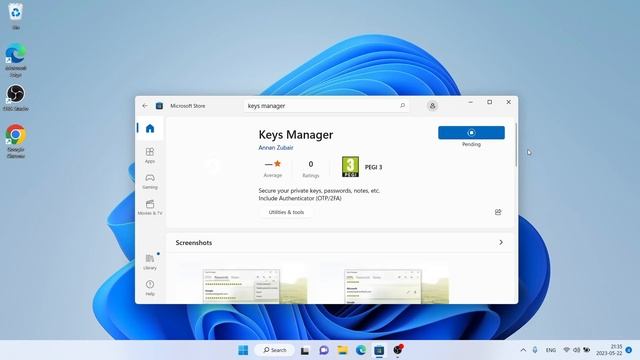Click inside the keys manager search field
The width and height of the screenshot is (640, 360).
[x=327, y=106]
